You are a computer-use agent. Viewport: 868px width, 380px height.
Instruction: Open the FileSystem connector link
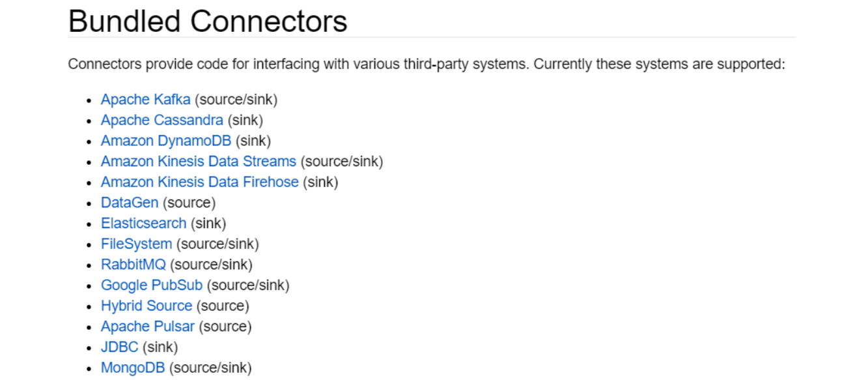click(x=137, y=244)
